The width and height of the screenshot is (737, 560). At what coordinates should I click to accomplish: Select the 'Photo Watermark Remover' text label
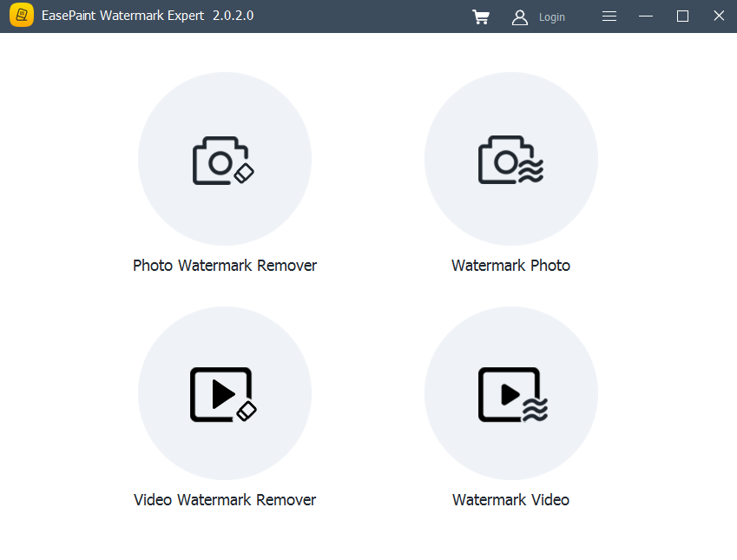point(224,265)
